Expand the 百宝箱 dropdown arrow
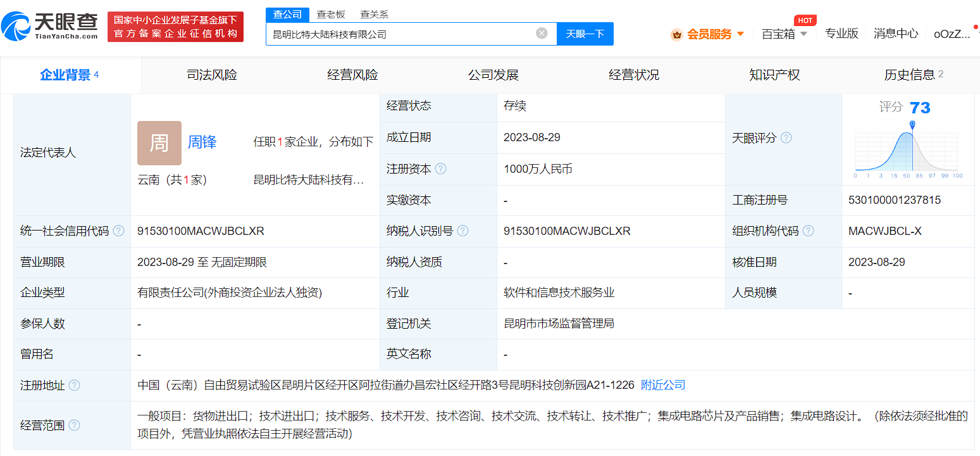Screen dimensions: 980x456 pos(804,34)
